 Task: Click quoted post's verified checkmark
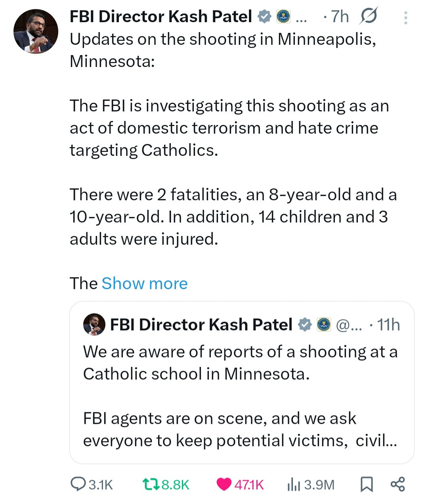pos(305,325)
